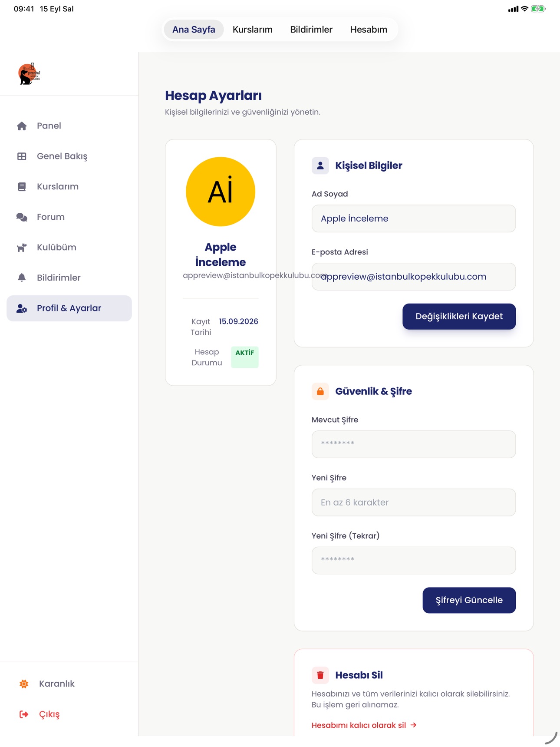Image resolution: width=560 pixels, height=747 pixels.
Task: Click the Güvenlik & Şifre lock icon
Action: click(320, 391)
